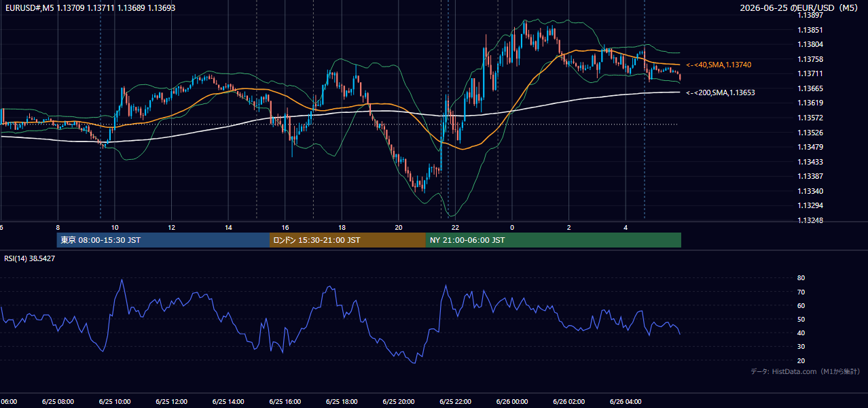The height and width of the screenshot is (408, 868).
Task: Click the <-<40,SMA,1.13740 orange label
Action: point(719,65)
